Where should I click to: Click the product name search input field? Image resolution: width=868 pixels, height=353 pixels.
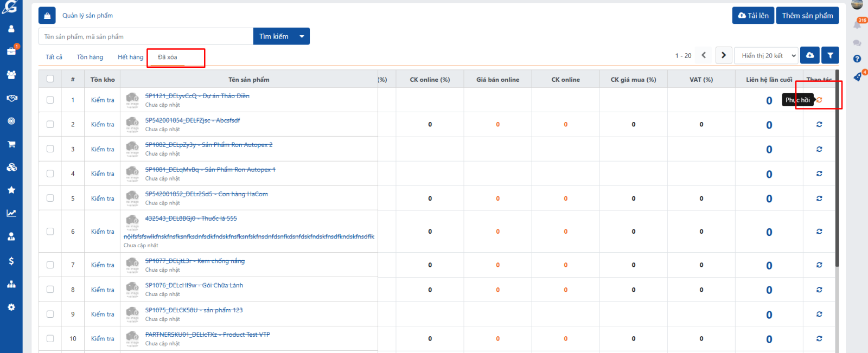click(145, 36)
